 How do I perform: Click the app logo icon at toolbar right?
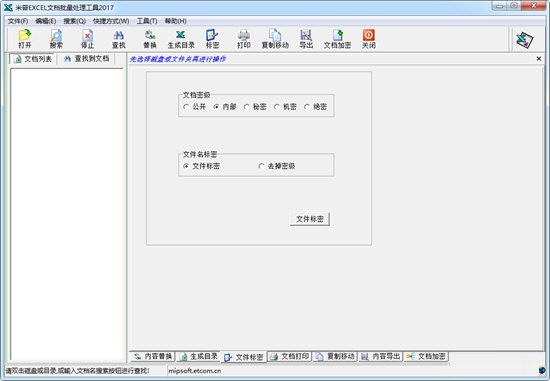(x=525, y=40)
